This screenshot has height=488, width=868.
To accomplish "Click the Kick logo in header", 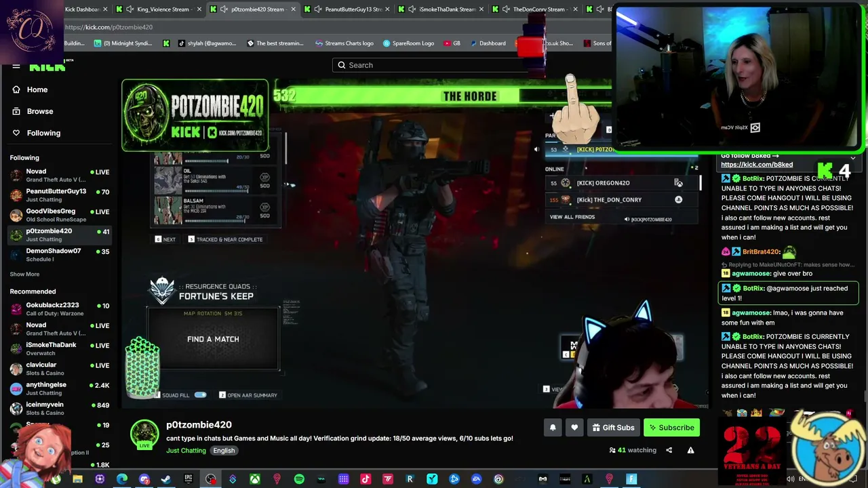I will (x=47, y=66).
